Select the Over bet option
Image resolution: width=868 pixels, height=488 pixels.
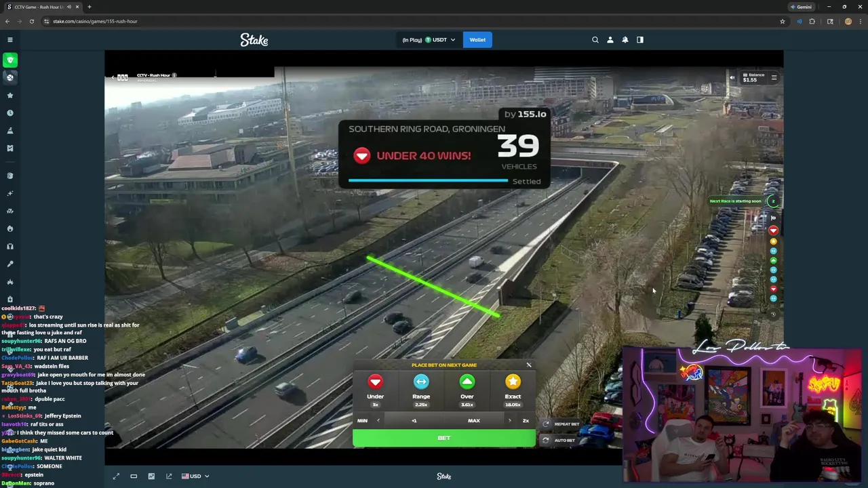467,390
